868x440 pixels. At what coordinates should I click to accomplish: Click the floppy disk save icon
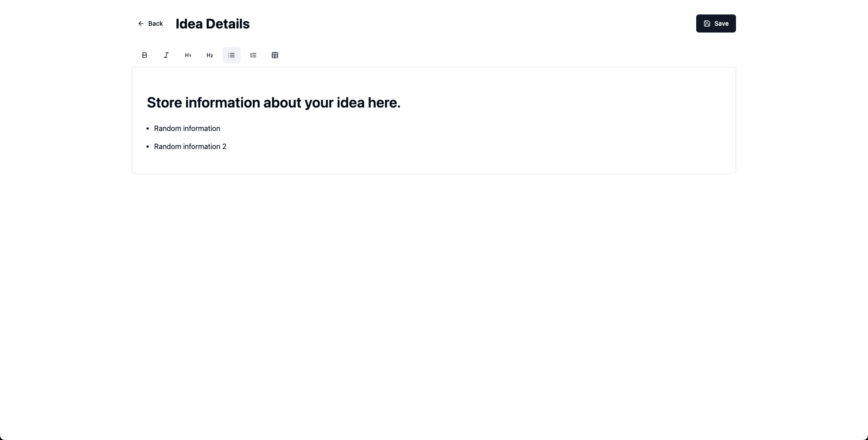point(707,23)
